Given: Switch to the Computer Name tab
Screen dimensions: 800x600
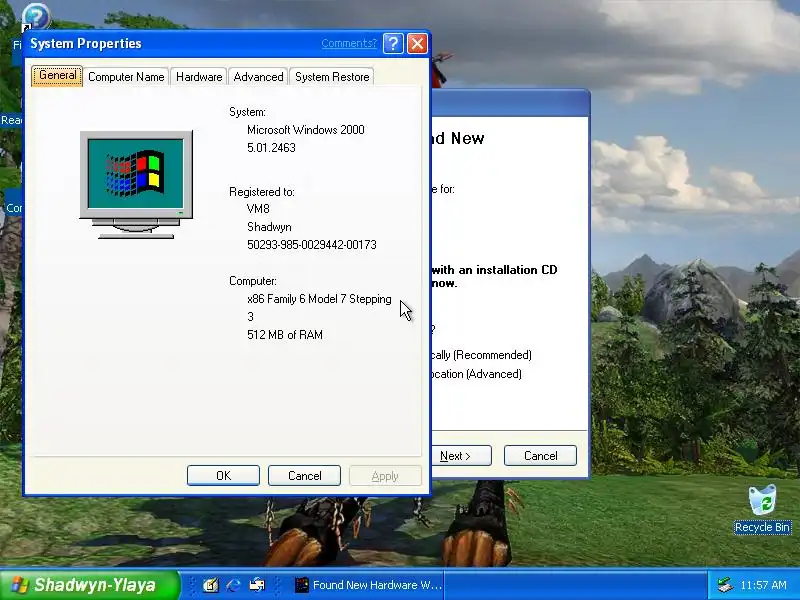Looking at the screenshot, I should click(126, 77).
